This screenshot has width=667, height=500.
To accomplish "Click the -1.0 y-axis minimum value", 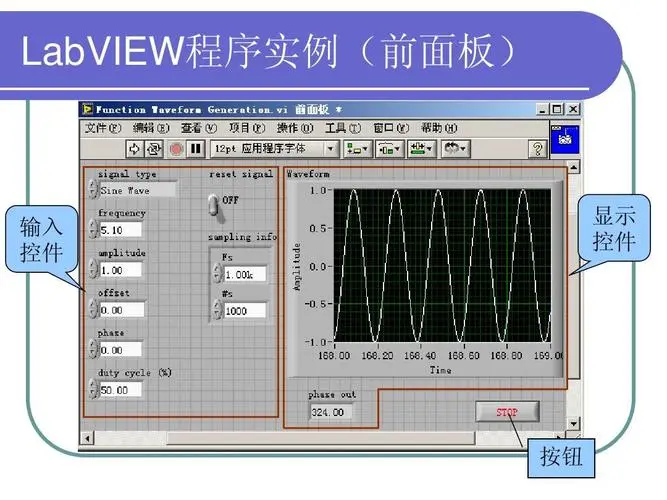I will click(x=315, y=342).
